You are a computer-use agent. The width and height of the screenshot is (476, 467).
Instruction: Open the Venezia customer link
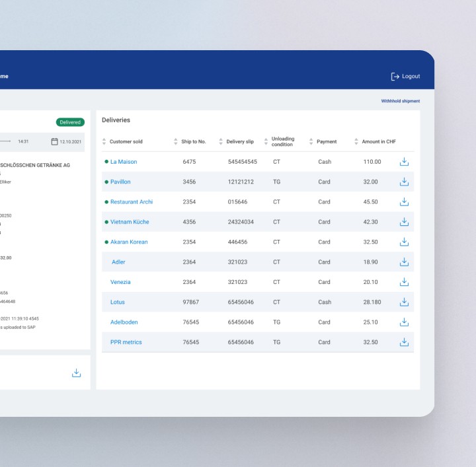[120, 281]
